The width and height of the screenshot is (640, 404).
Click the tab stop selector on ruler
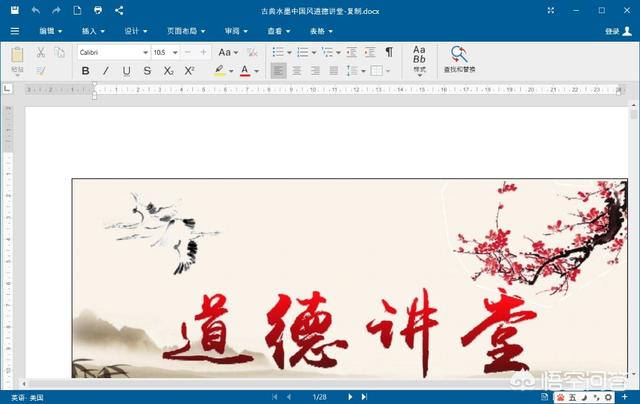[7, 88]
